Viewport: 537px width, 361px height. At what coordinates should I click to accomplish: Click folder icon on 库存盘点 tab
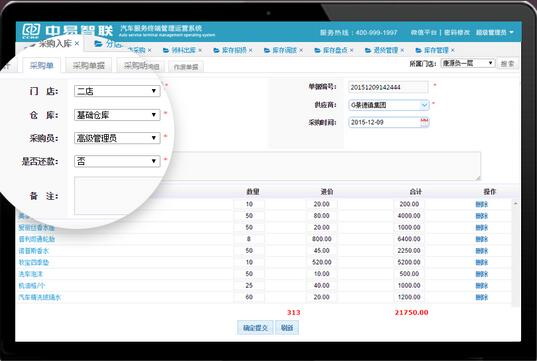[318, 50]
